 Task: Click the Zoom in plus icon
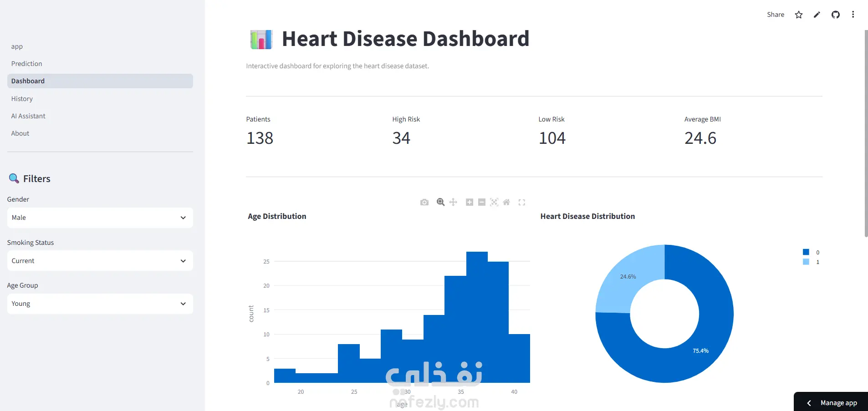tap(470, 202)
